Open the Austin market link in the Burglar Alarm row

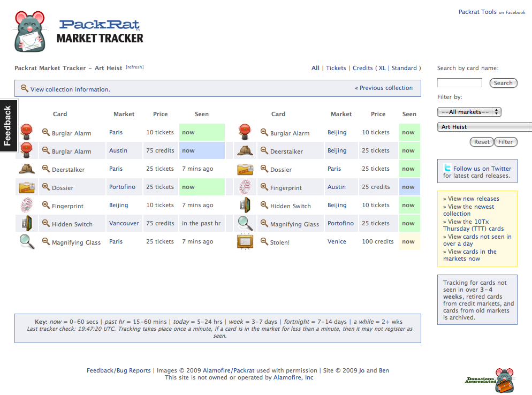pos(118,150)
